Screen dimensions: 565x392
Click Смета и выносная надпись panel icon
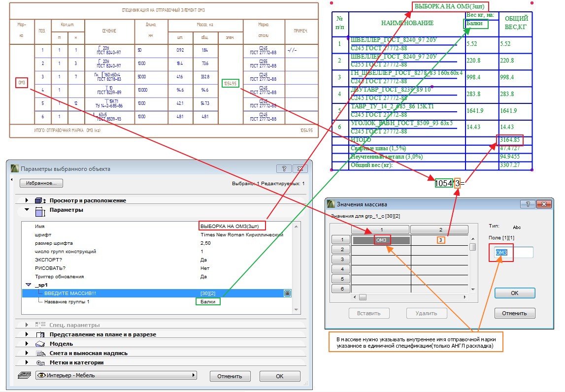point(40,353)
